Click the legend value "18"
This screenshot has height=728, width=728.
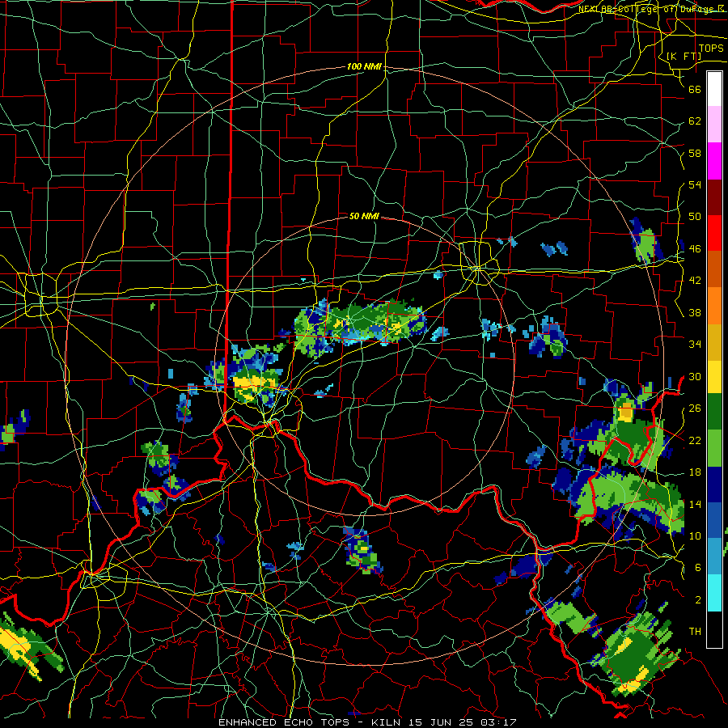(x=695, y=472)
